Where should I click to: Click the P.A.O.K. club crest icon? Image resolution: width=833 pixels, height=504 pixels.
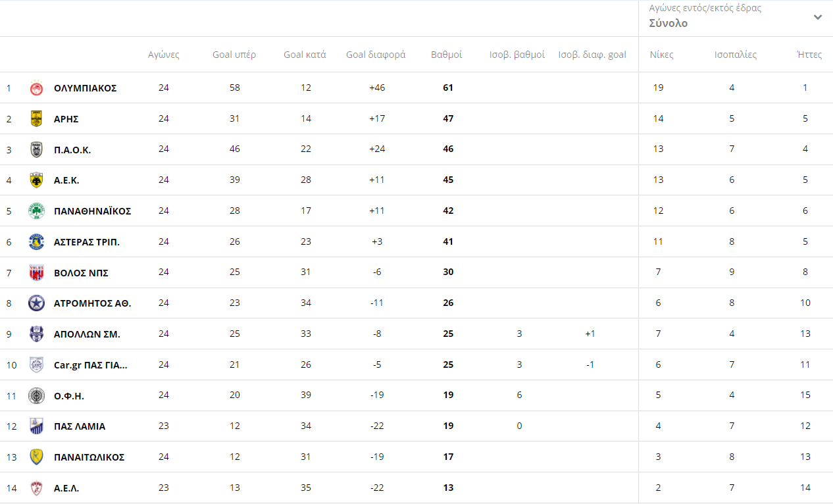pyautogui.click(x=36, y=149)
